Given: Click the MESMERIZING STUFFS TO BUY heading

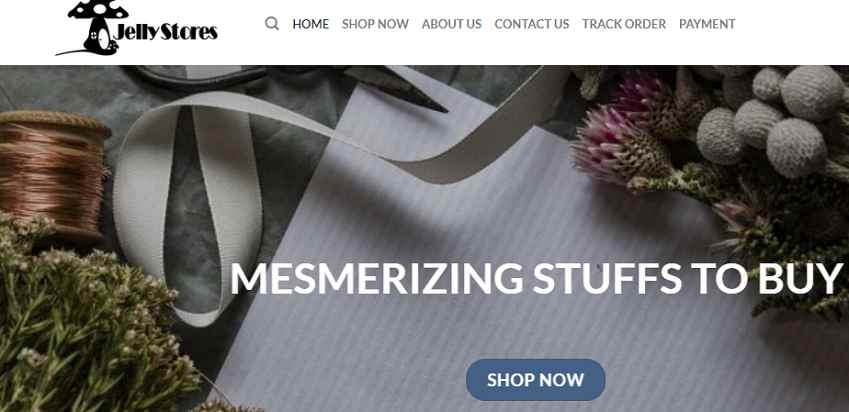Looking at the screenshot, I should 537,278.
